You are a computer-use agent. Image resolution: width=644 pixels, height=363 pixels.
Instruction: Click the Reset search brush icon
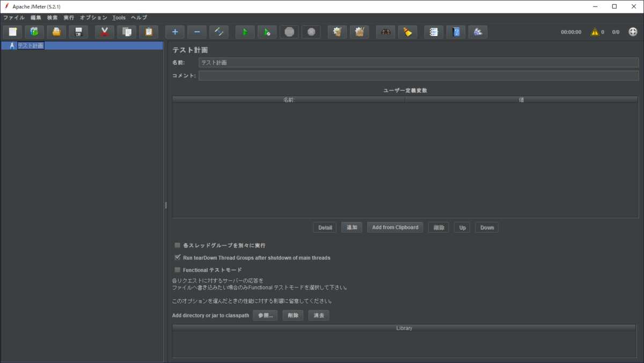click(408, 32)
